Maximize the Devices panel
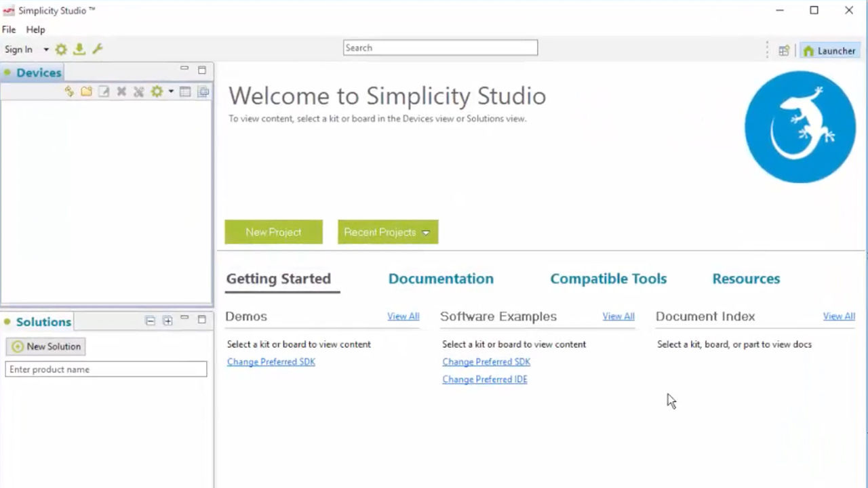Viewport: 868px width, 488px height. [202, 70]
